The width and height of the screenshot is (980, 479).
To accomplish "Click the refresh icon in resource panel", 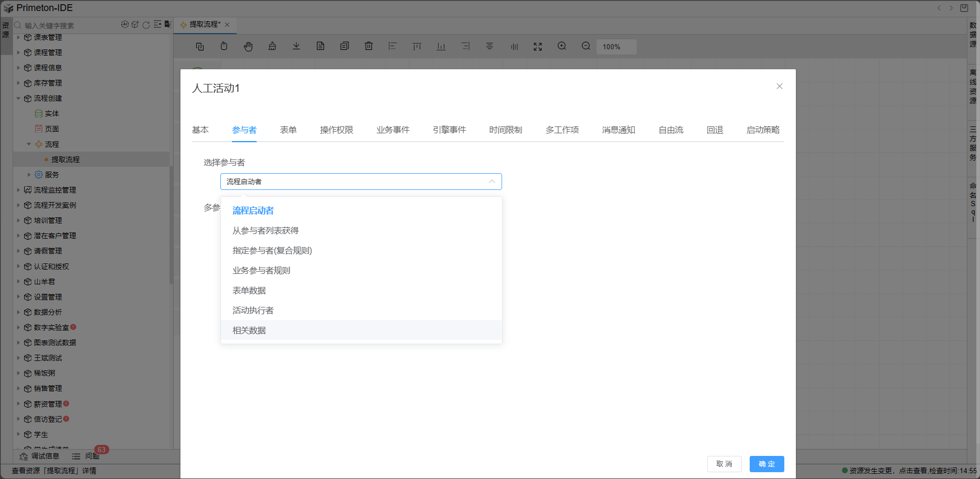I will click(x=146, y=25).
